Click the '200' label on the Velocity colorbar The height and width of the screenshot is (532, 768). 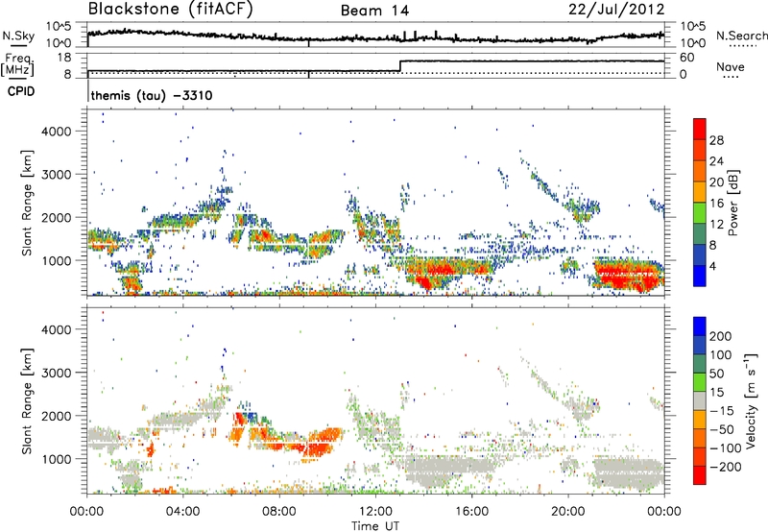coord(721,336)
